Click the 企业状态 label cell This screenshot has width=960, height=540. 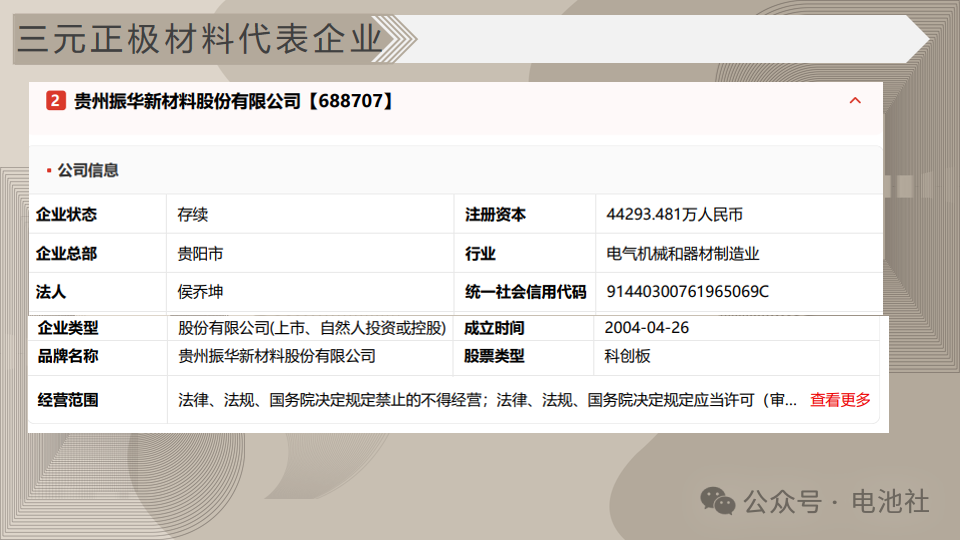66,214
